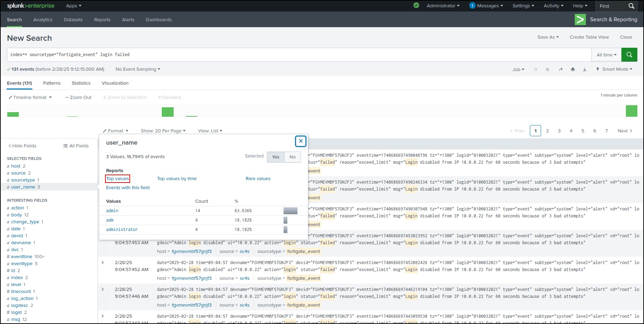The image size is (644, 324).
Task: Open the Save As dropdown
Action: coord(548,37)
